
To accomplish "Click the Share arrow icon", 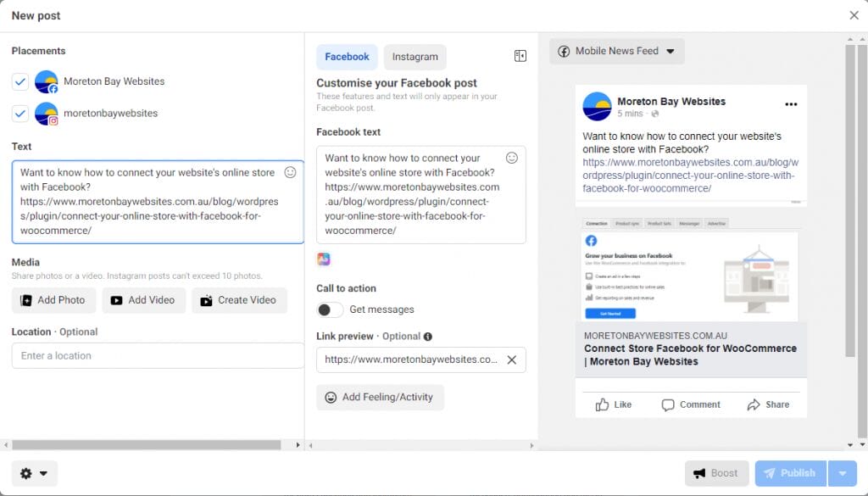I will [754, 404].
